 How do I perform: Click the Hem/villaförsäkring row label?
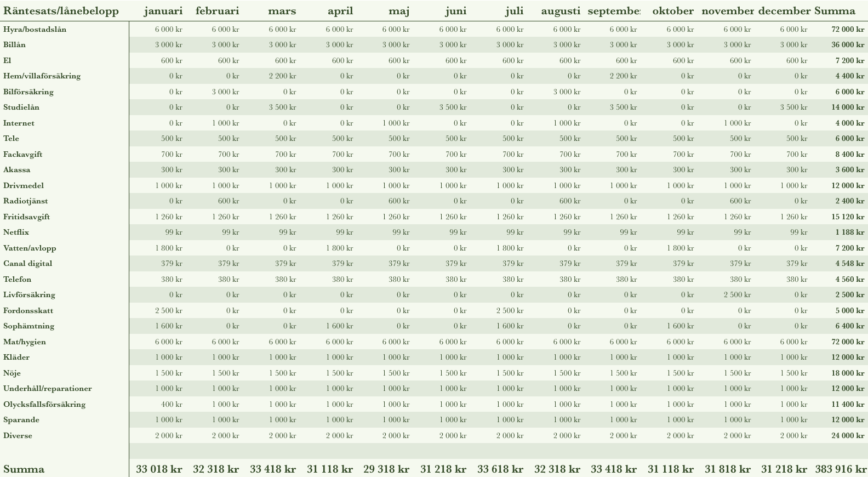pos(42,76)
